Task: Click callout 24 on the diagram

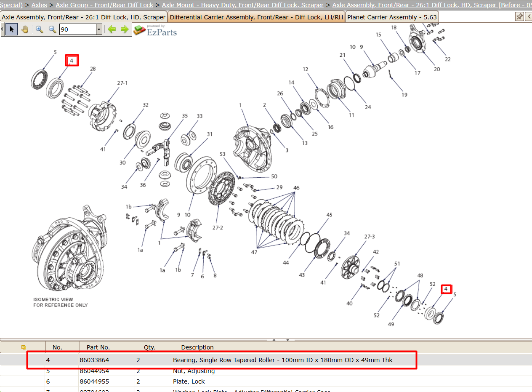Action: (368, 107)
